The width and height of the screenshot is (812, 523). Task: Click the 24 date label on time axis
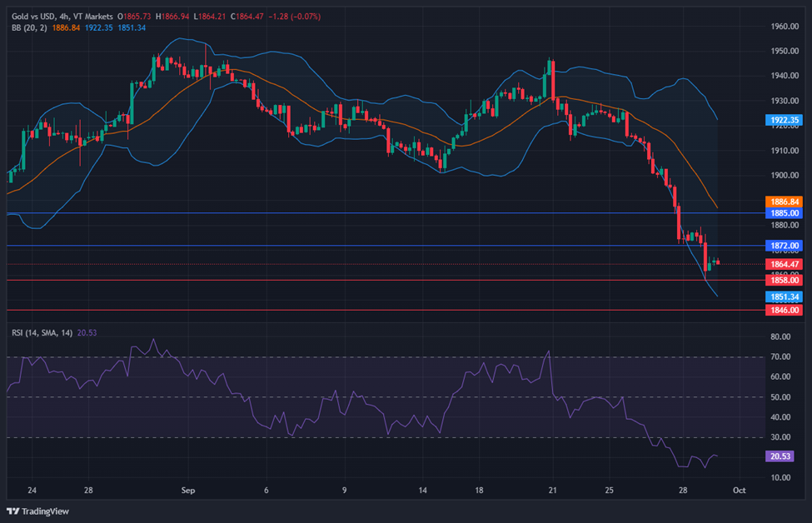[32, 490]
